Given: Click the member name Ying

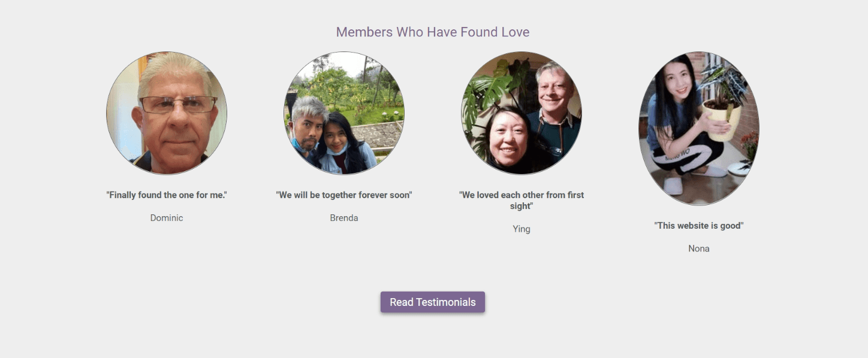Looking at the screenshot, I should [x=522, y=229].
